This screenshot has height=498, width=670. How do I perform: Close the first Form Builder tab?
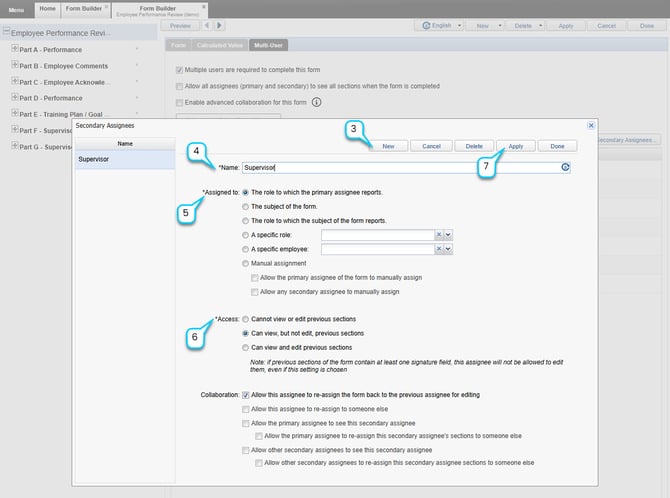pos(106,7)
